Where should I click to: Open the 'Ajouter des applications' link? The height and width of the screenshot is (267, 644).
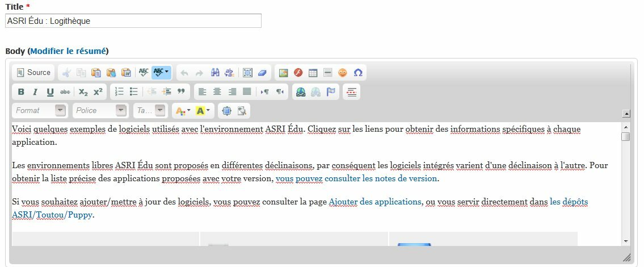(375, 202)
